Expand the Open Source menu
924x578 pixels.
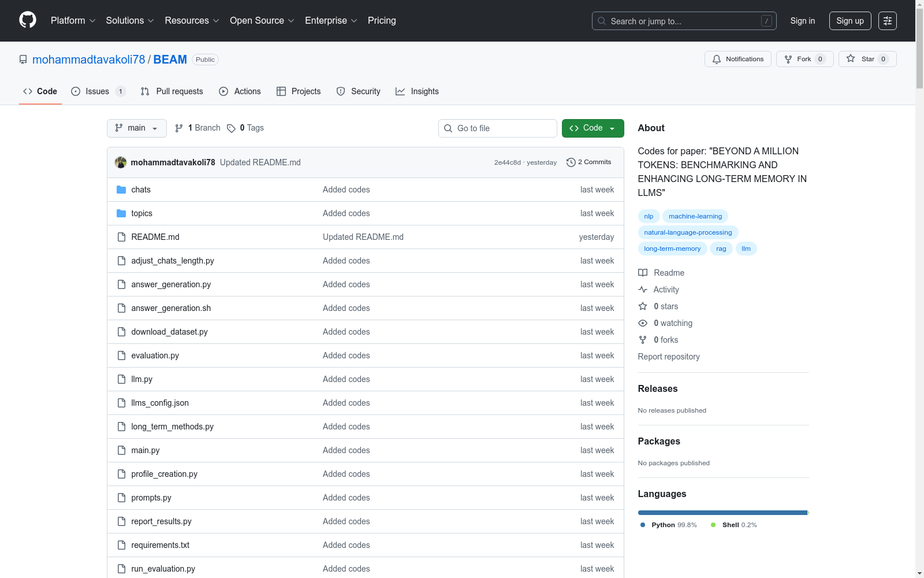coord(262,20)
